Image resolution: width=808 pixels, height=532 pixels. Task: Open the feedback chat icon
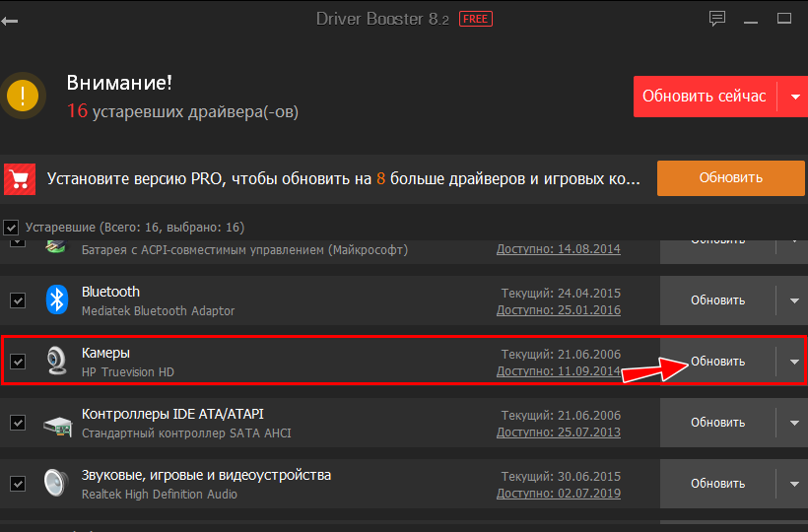(x=717, y=19)
